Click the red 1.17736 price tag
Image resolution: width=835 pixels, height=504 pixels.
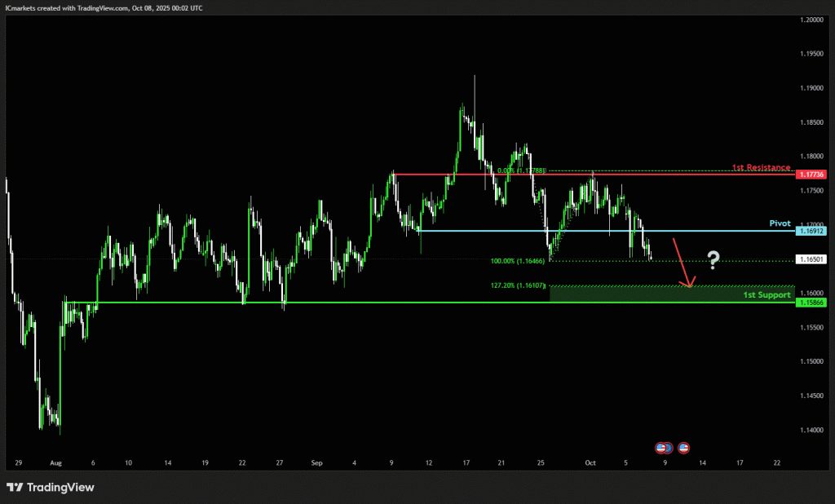pyautogui.click(x=811, y=175)
